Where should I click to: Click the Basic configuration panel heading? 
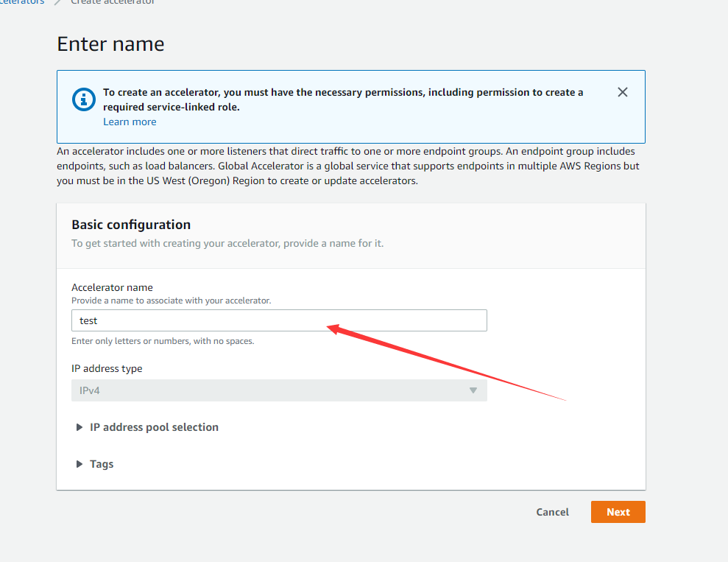coord(131,225)
